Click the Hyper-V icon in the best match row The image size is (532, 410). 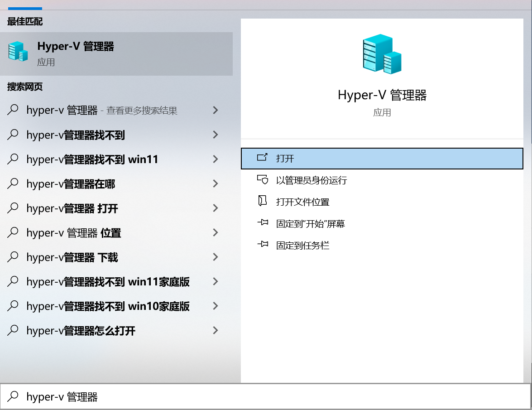point(18,51)
